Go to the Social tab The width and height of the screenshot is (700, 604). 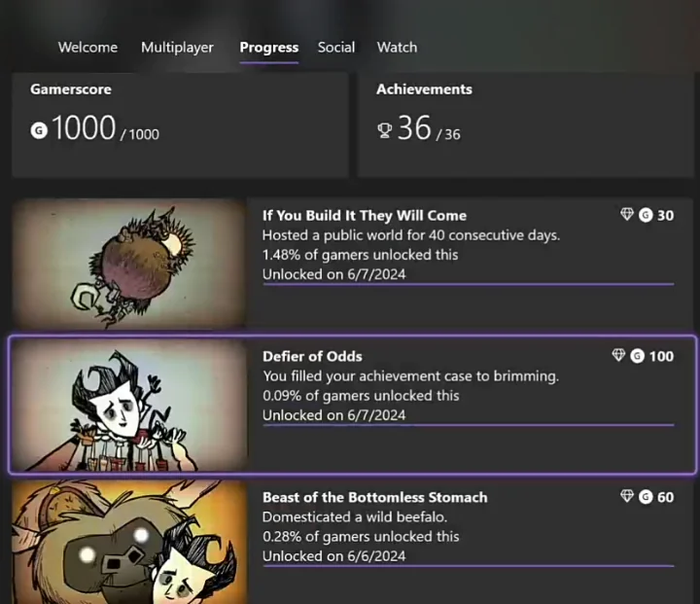(x=336, y=47)
